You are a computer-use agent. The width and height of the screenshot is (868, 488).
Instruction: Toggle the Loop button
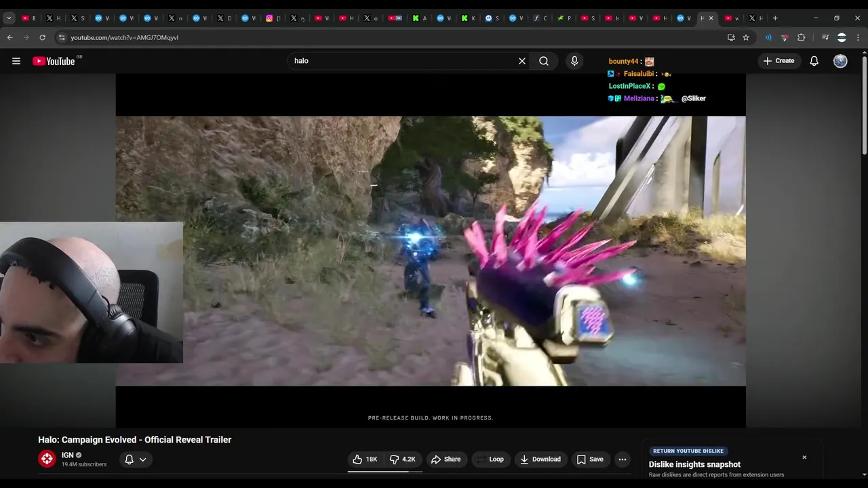coord(490,460)
